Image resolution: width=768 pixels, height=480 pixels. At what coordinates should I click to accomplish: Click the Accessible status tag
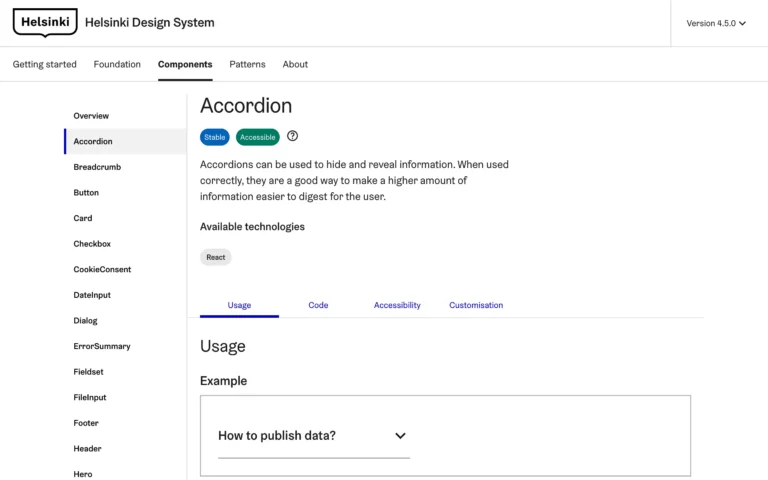[x=258, y=137]
